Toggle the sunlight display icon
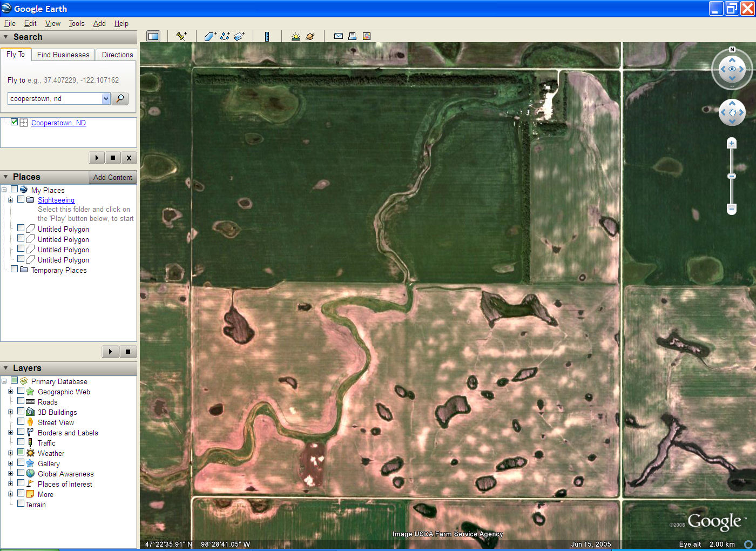756x551 pixels. click(295, 36)
